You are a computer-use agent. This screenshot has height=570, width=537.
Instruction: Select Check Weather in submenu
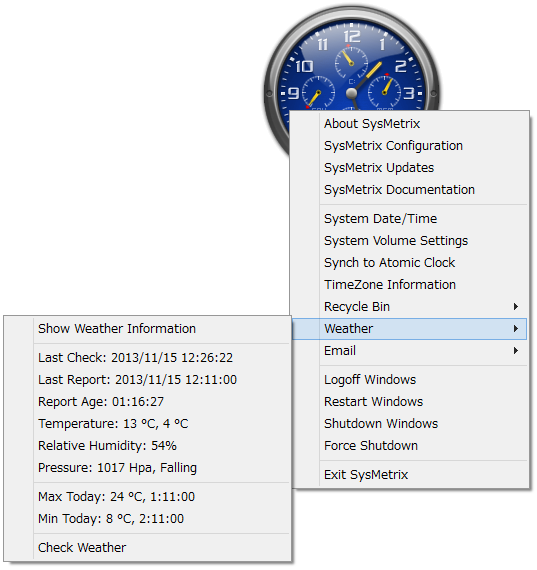pos(147,548)
